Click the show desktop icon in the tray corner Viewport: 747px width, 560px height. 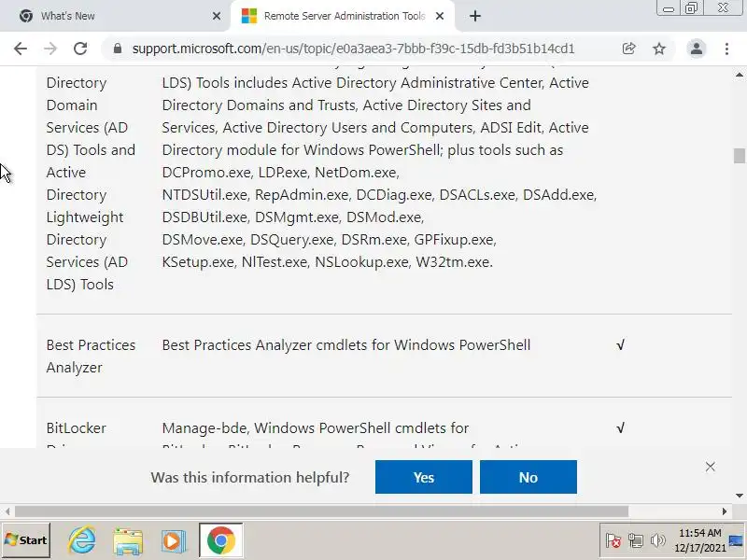[x=736, y=540]
